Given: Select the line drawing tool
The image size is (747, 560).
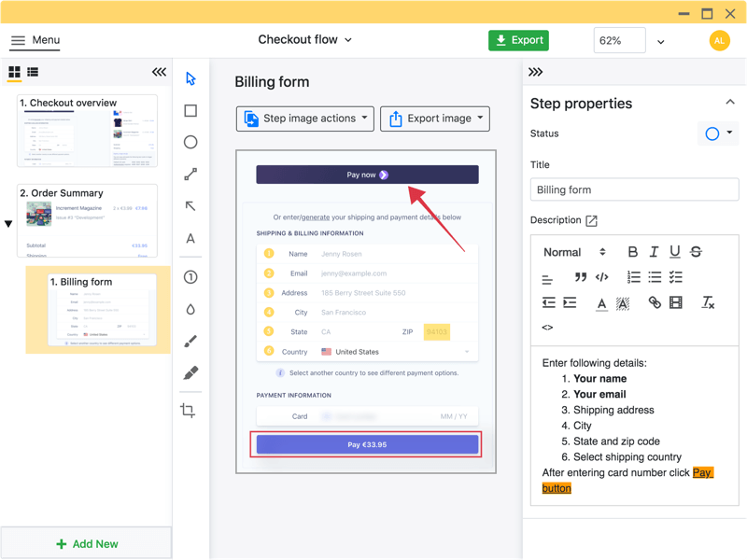Looking at the screenshot, I should (190, 175).
